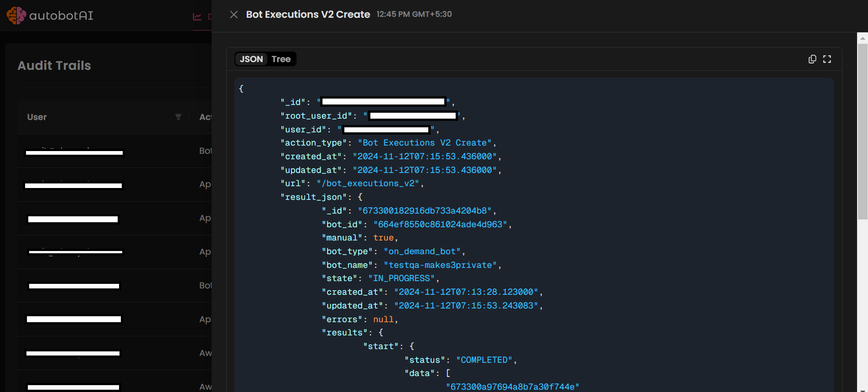868x392 pixels.
Task: Click the Audit Trails heading
Action: (54, 66)
